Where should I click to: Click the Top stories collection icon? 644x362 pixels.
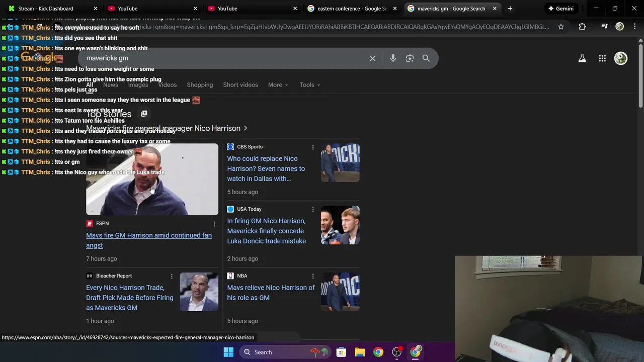144,114
